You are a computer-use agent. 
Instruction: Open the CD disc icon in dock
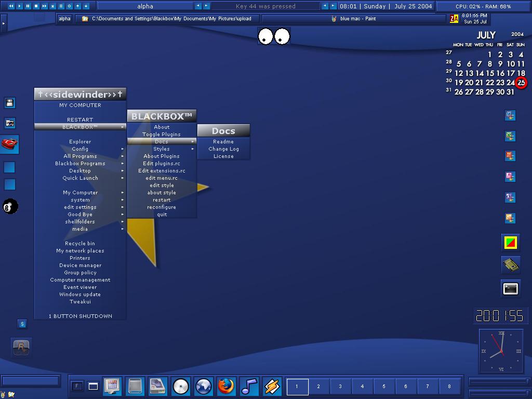[180, 386]
